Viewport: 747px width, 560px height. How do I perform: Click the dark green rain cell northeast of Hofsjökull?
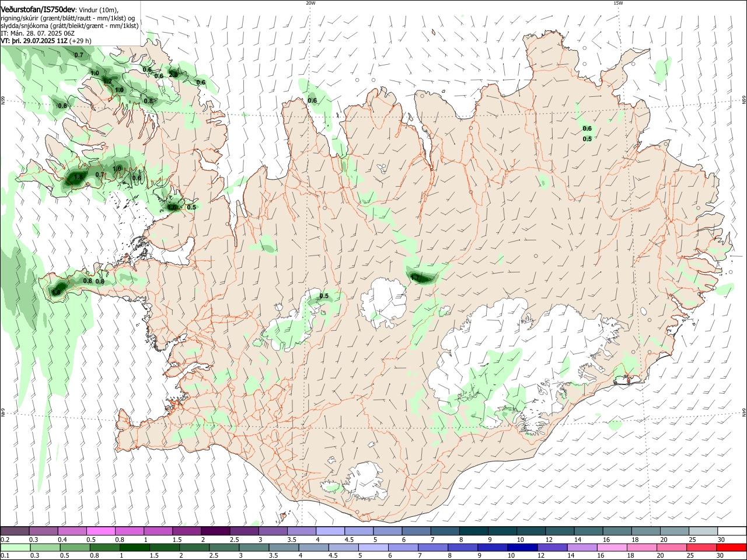point(421,278)
